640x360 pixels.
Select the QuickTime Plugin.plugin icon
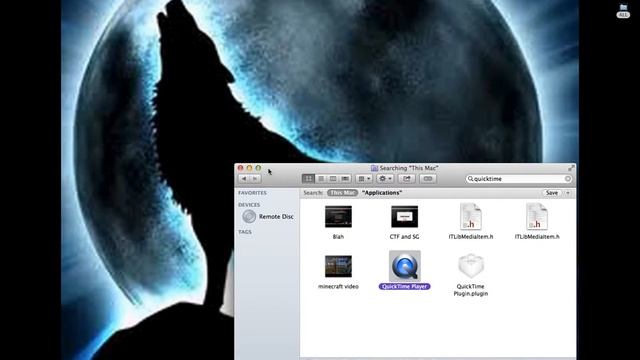471,266
